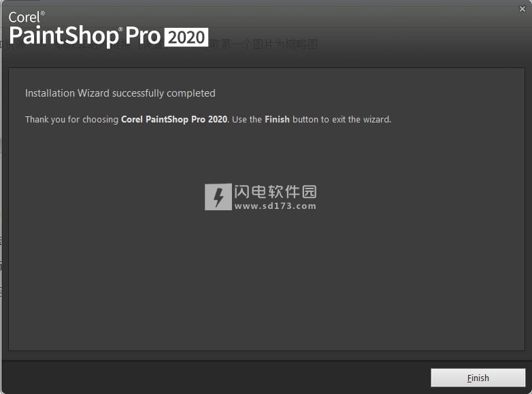Click the Corel wordmark in the header
The width and height of the screenshot is (532, 394).
24,17
